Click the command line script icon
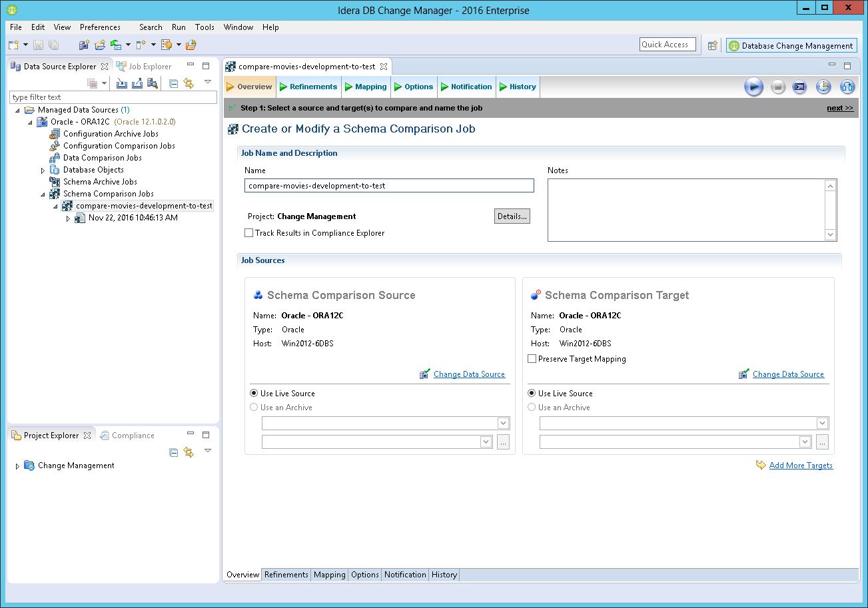 tap(800, 87)
